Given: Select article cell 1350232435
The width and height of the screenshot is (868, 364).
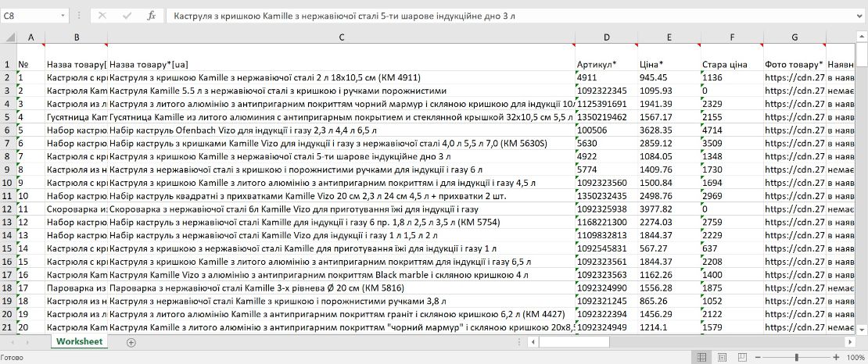Looking at the screenshot, I should pyautogui.click(x=607, y=196).
